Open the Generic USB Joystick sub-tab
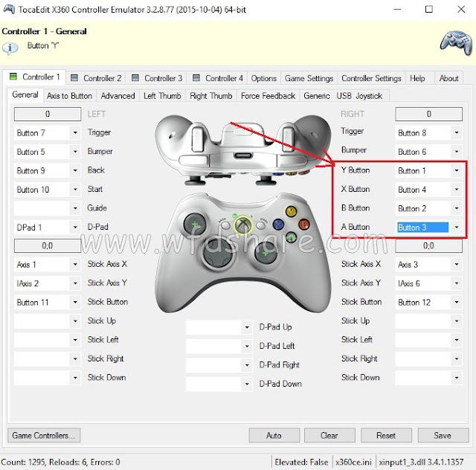 pos(343,96)
